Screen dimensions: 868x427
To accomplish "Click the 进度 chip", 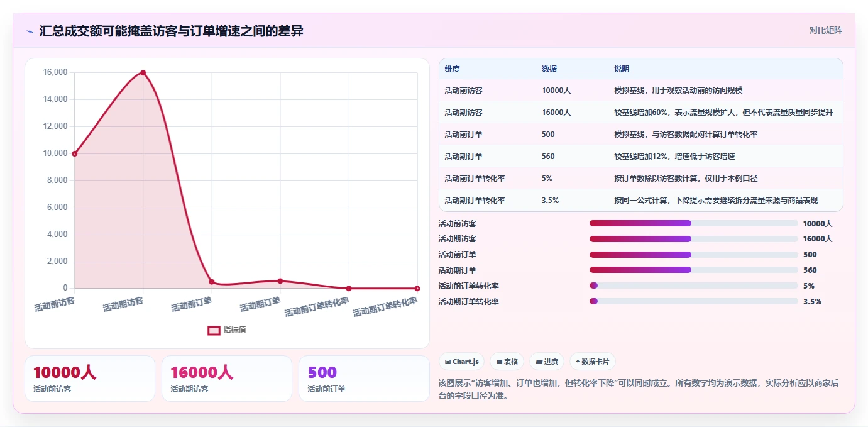I will point(546,362).
